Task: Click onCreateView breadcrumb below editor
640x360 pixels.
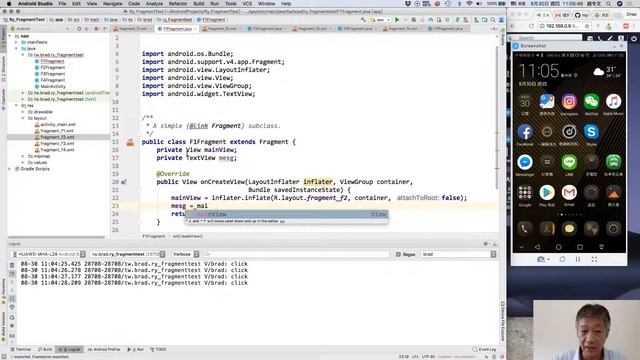Action: 188,236
